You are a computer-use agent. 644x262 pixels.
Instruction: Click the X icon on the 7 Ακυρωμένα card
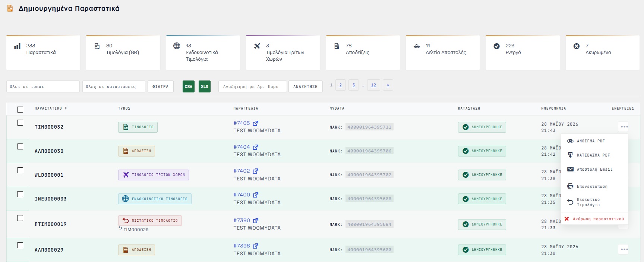coord(577,46)
